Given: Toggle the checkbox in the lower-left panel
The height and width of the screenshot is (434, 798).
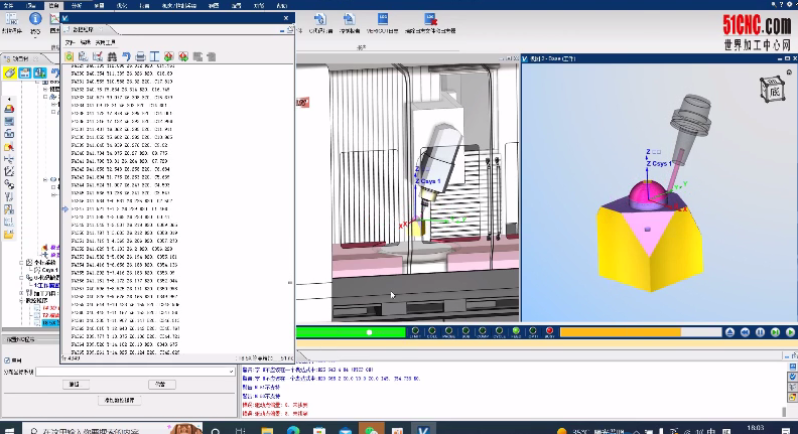Looking at the screenshot, I should tap(8, 360).
